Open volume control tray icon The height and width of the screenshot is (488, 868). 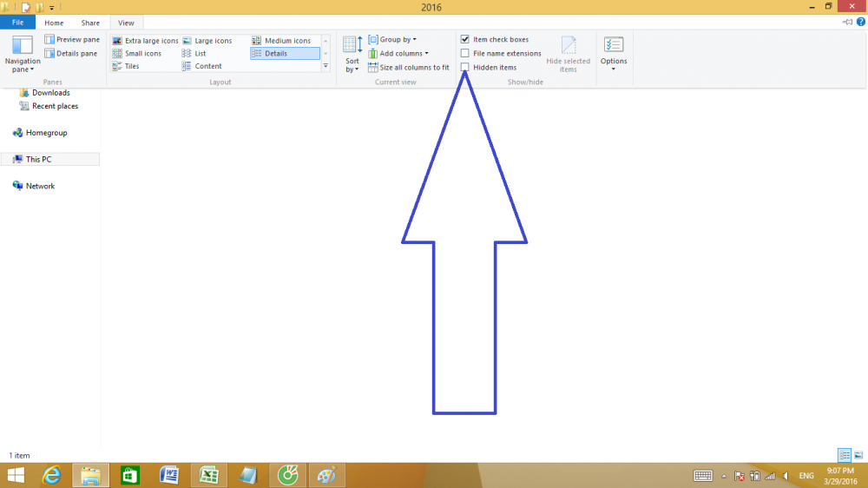[x=786, y=476]
